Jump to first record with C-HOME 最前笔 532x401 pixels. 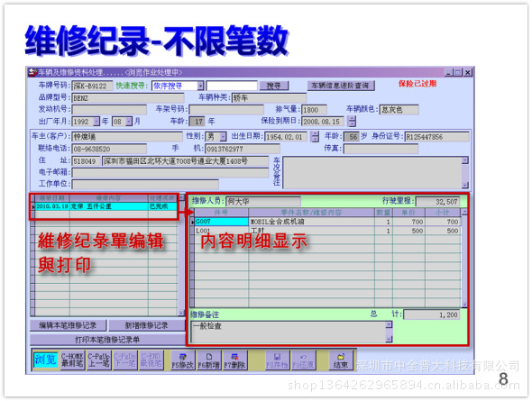pos(72,360)
